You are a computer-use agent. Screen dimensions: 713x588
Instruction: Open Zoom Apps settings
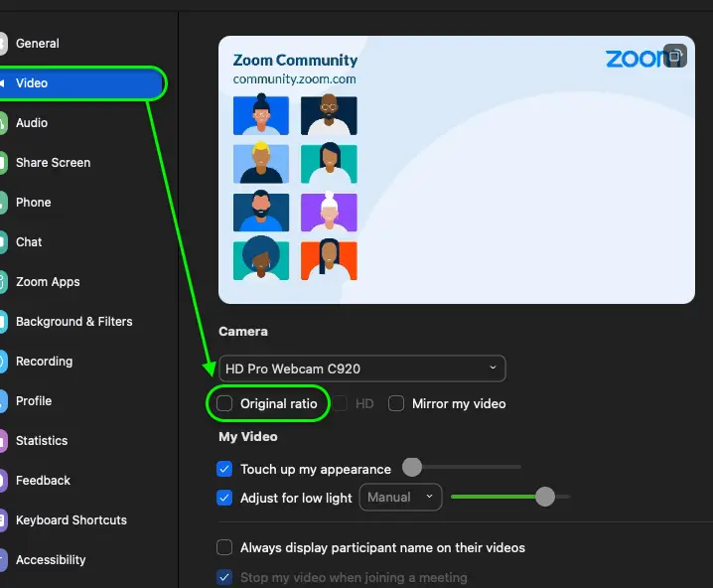[48, 282]
